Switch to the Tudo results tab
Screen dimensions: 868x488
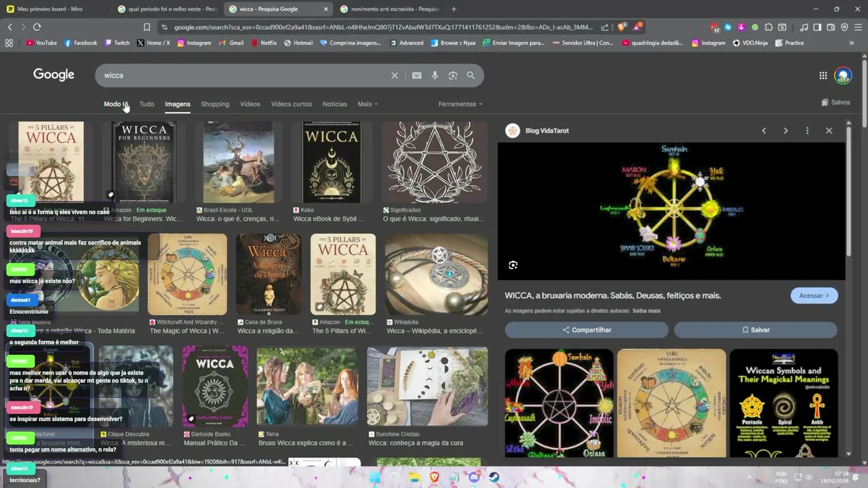click(x=146, y=104)
